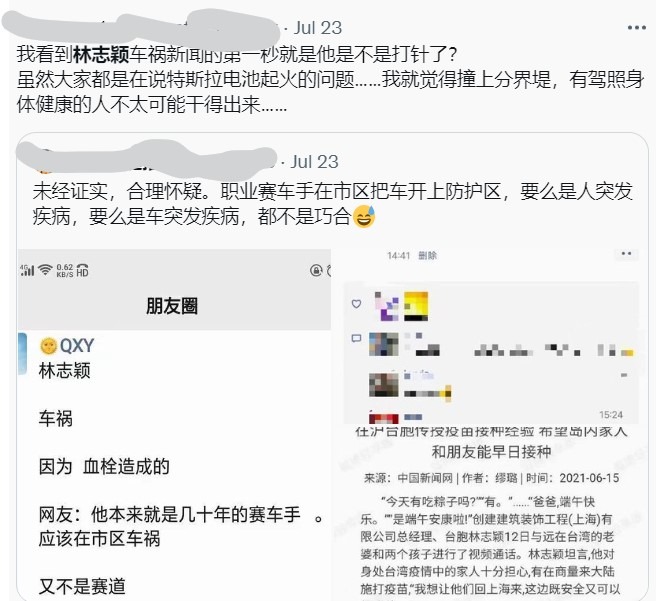
Task: Click the sweat-smile emoji in quoted tweet
Action: [x=364, y=216]
